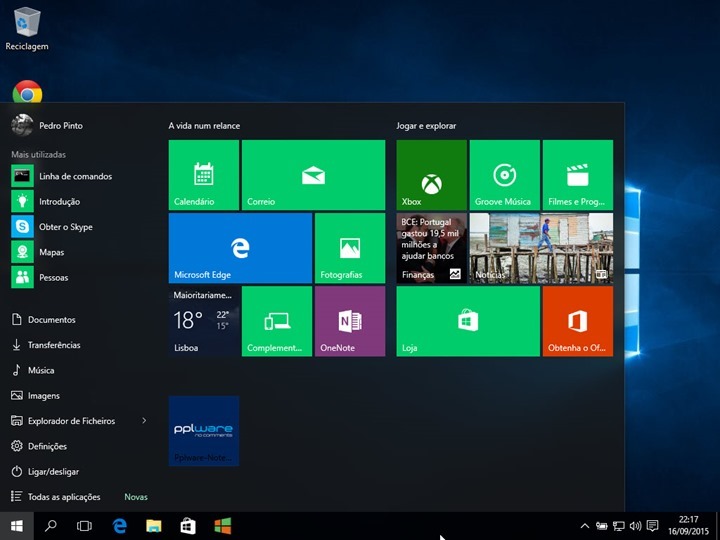720x540 pixels.
Task: Launch Linha de comandos
Action: pyautogui.click(x=62, y=176)
